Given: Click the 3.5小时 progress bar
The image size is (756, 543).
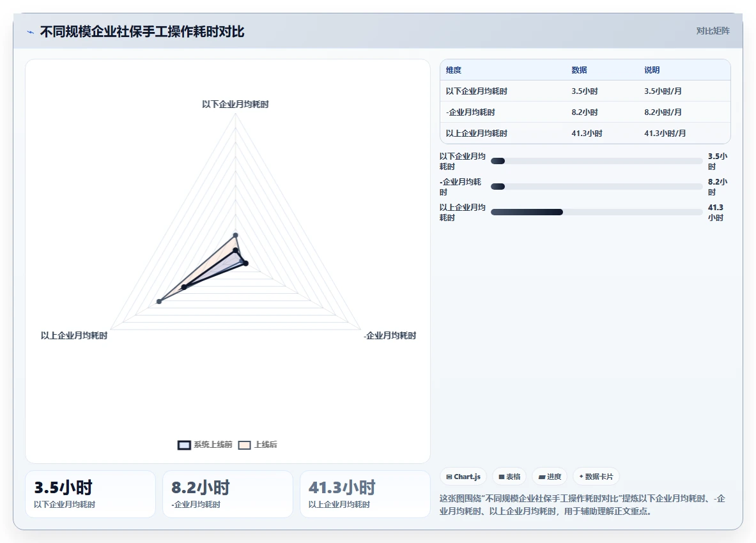Looking at the screenshot, I should click(596, 161).
